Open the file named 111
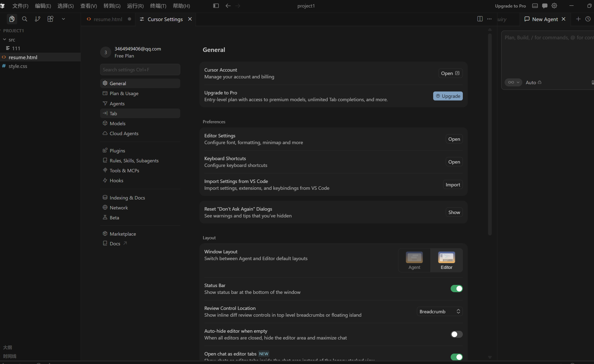594x364 pixels. [x=40, y=48]
